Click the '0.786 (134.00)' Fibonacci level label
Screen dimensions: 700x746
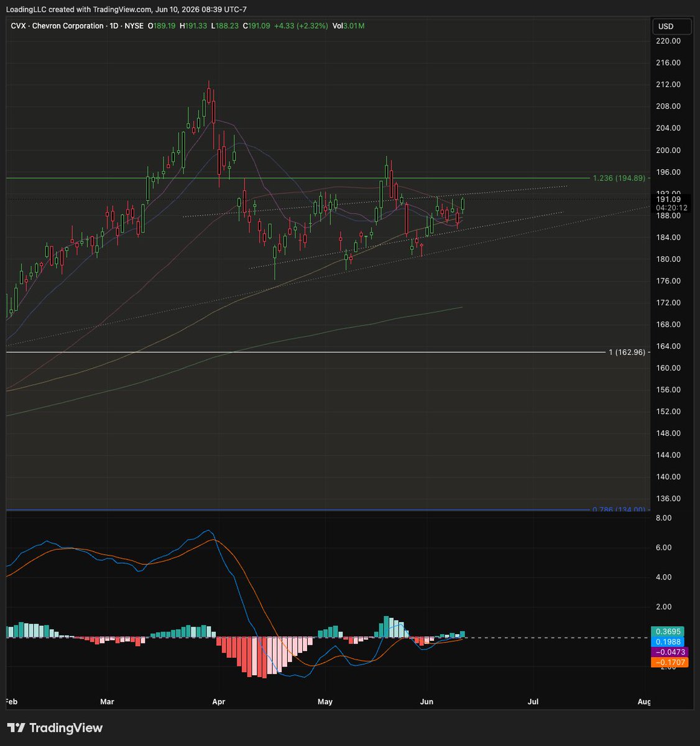(619, 510)
